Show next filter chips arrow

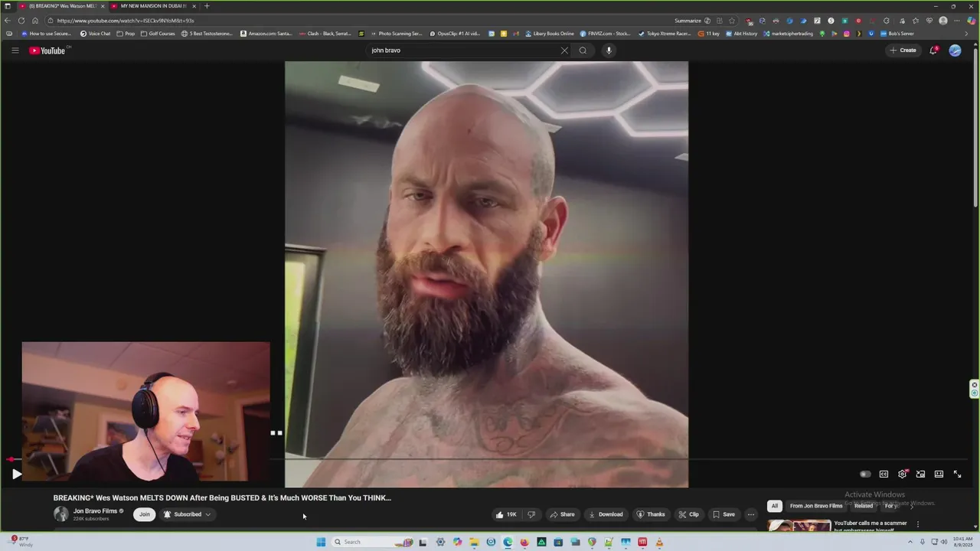[912, 506]
